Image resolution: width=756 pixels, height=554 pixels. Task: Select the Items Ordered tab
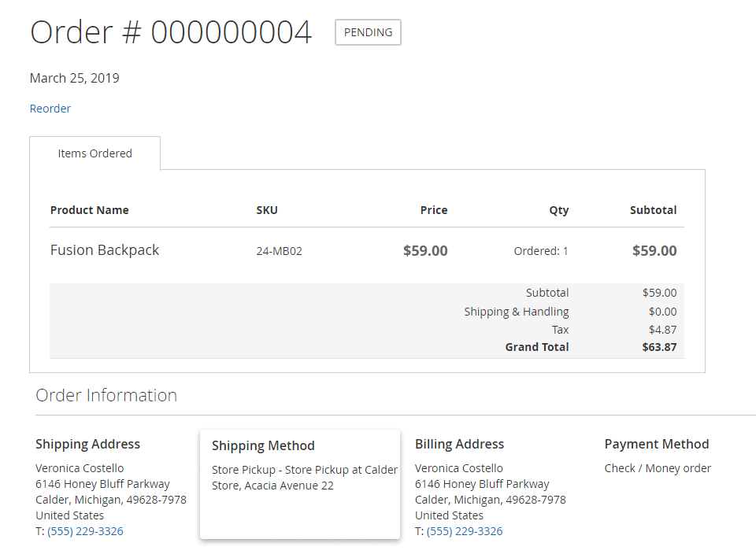click(94, 153)
